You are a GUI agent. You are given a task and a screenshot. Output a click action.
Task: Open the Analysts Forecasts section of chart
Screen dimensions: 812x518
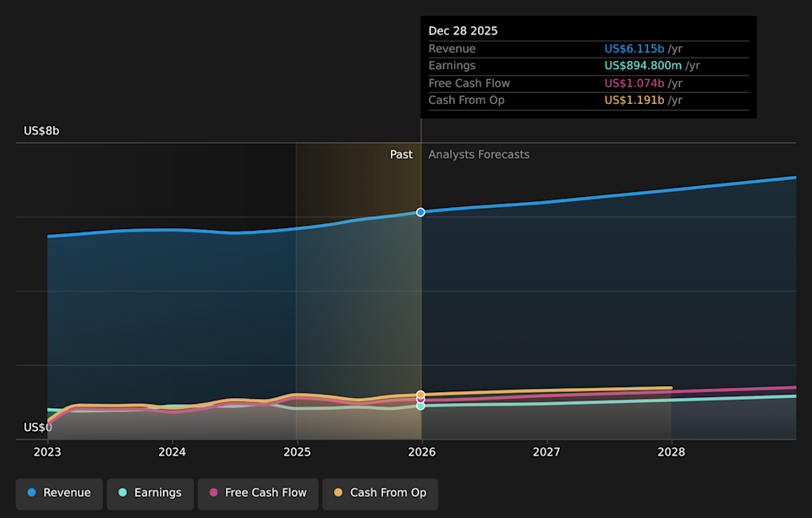coord(479,154)
